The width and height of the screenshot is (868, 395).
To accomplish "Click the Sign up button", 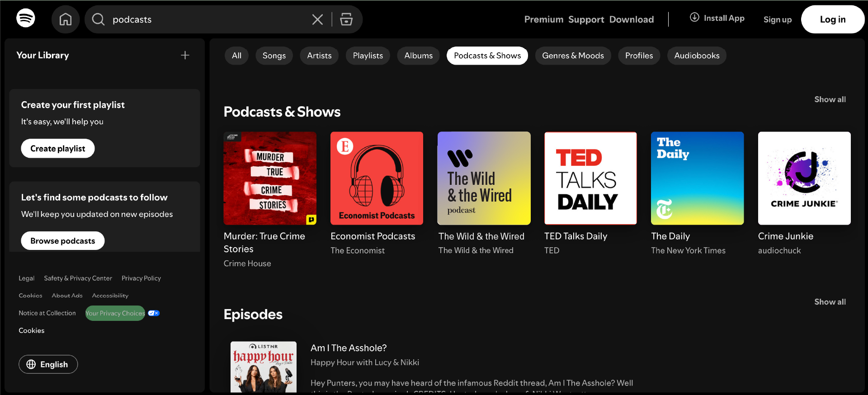I will point(778,19).
